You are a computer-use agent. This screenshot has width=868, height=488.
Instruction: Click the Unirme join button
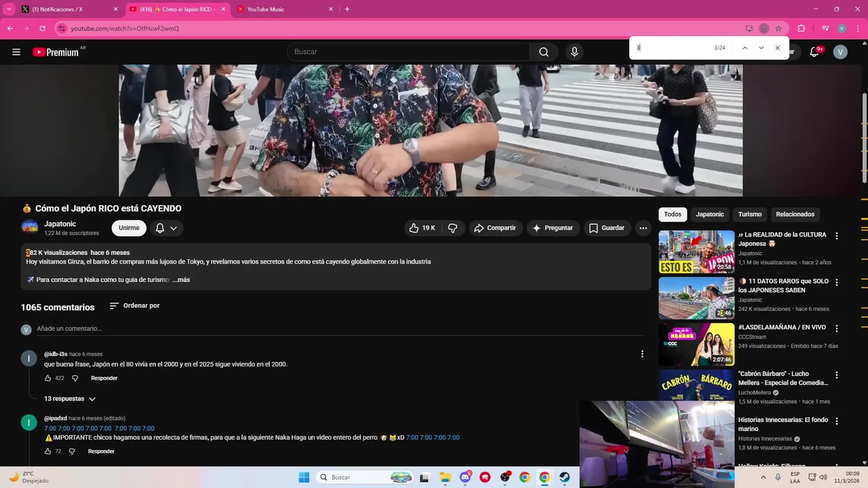point(129,228)
